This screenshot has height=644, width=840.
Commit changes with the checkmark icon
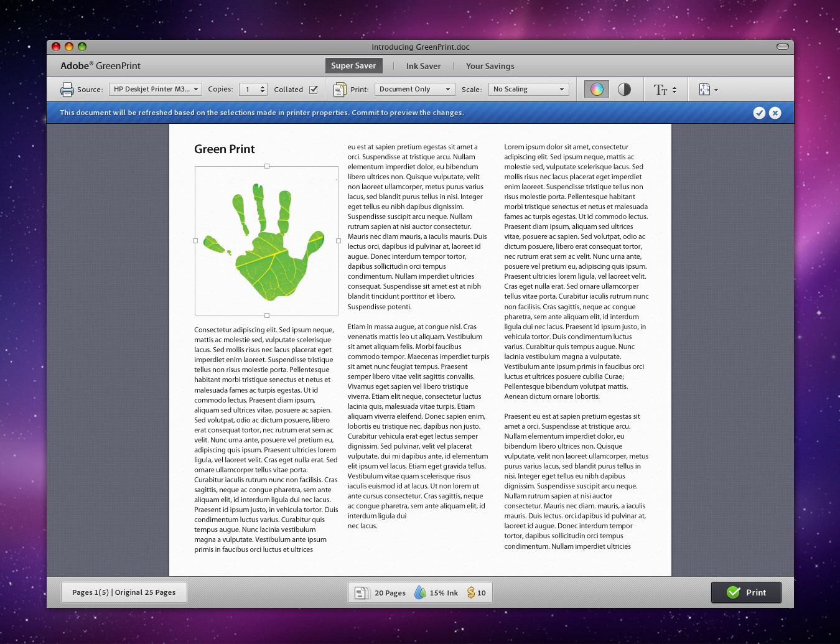pos(759,113)
